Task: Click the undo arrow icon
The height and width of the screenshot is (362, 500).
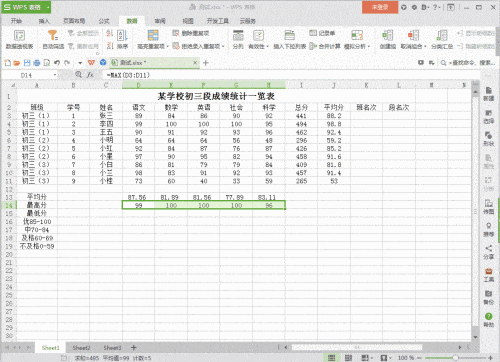Action: 57,63
